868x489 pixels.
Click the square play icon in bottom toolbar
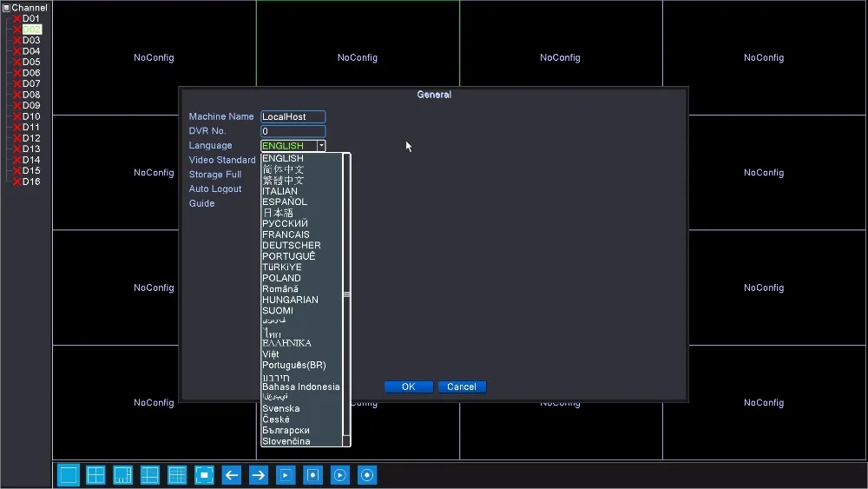(286, 474)
